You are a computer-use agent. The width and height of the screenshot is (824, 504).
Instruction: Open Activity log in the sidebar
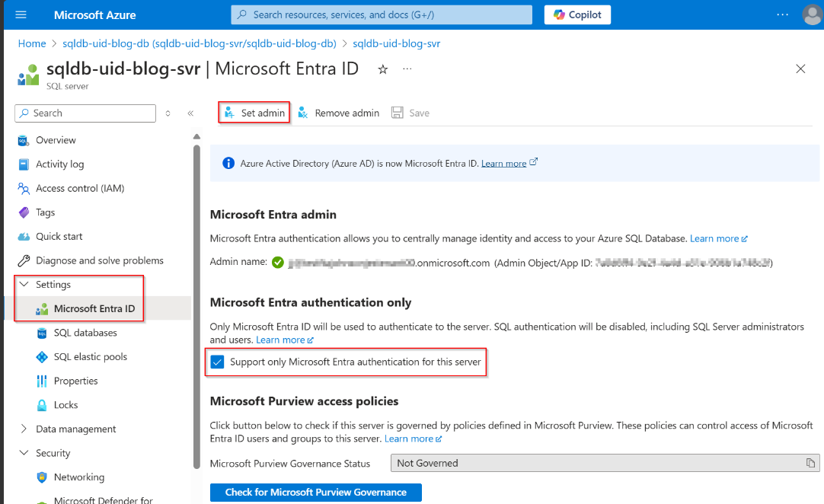point(59,164)
